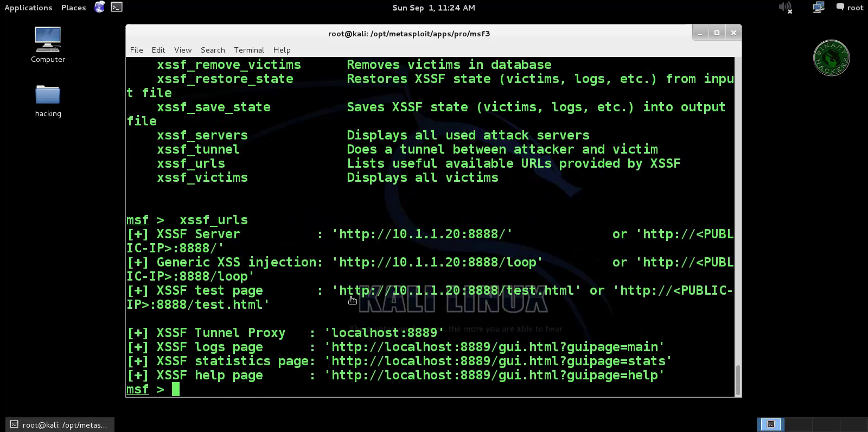Click the date and time clock
The height and width of the screenshot is (432, 868).
tap(433, 8)
